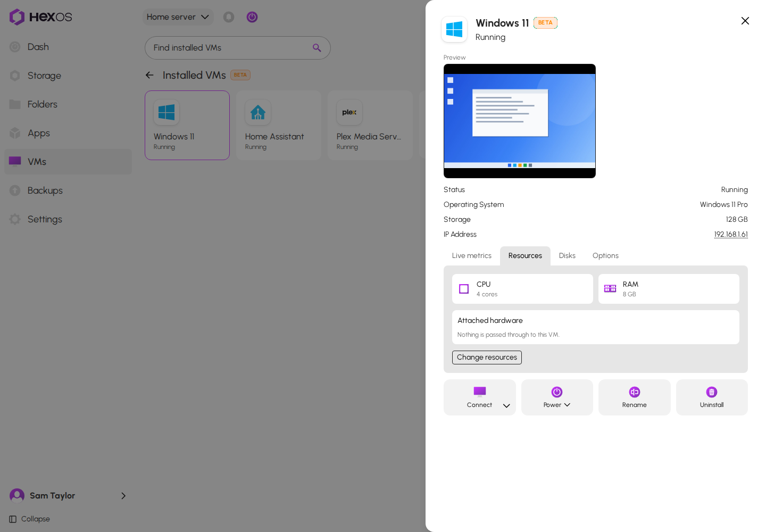Open the Home server dropdown
This screenshot has width=766, height=532.
pos(178,17)
